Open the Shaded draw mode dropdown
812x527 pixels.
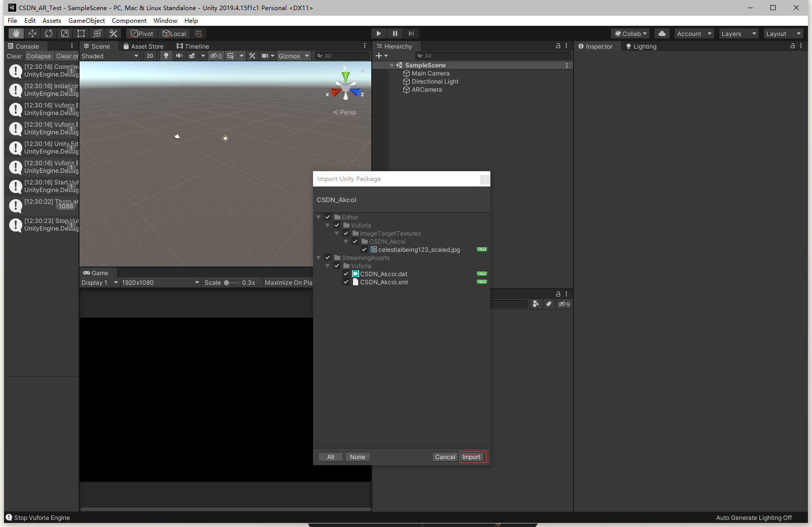[109, 56]
